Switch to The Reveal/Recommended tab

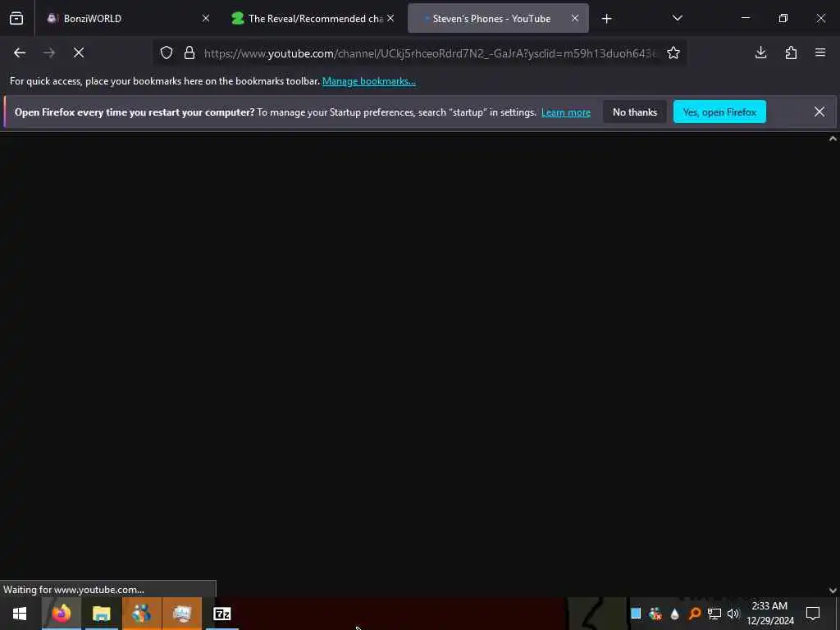[313, 18]
